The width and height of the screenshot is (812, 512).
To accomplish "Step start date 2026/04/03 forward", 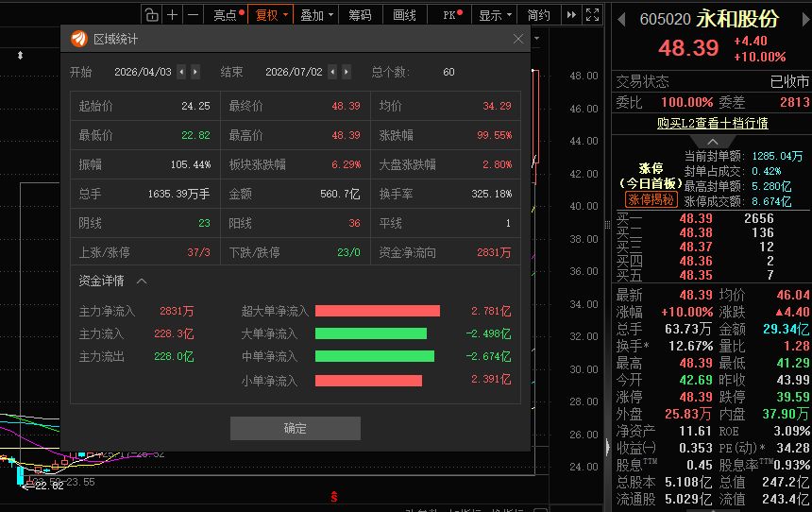I will point(195,72).
